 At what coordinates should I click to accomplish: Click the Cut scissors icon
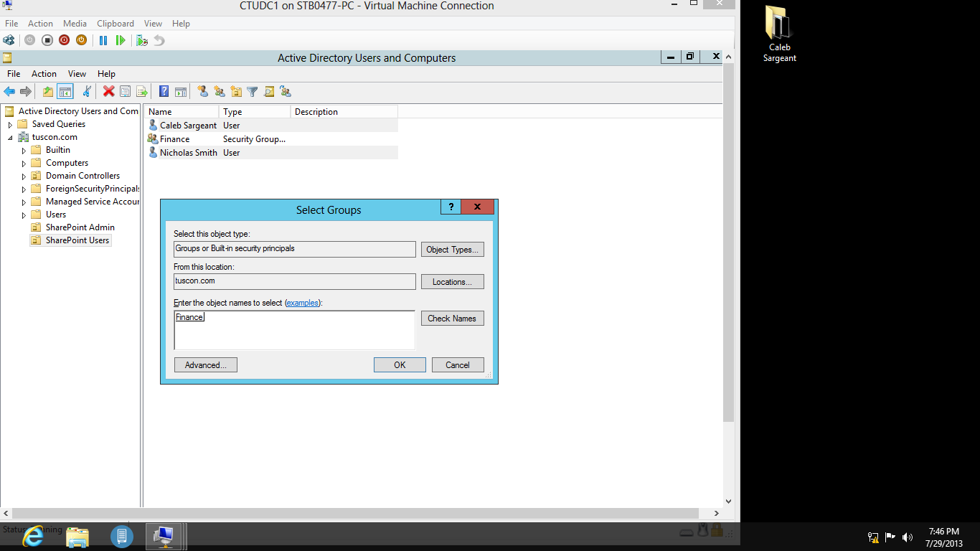(87, 91)
